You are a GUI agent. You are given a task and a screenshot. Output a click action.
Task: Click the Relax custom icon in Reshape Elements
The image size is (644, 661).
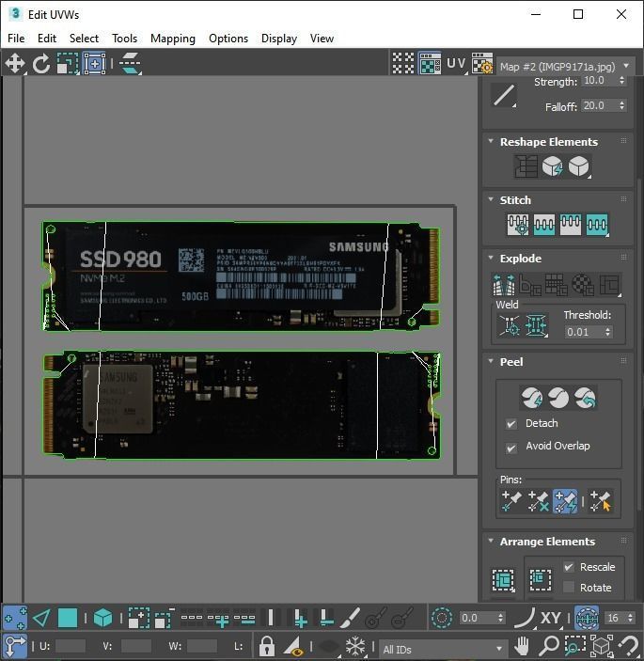[579, 166]
